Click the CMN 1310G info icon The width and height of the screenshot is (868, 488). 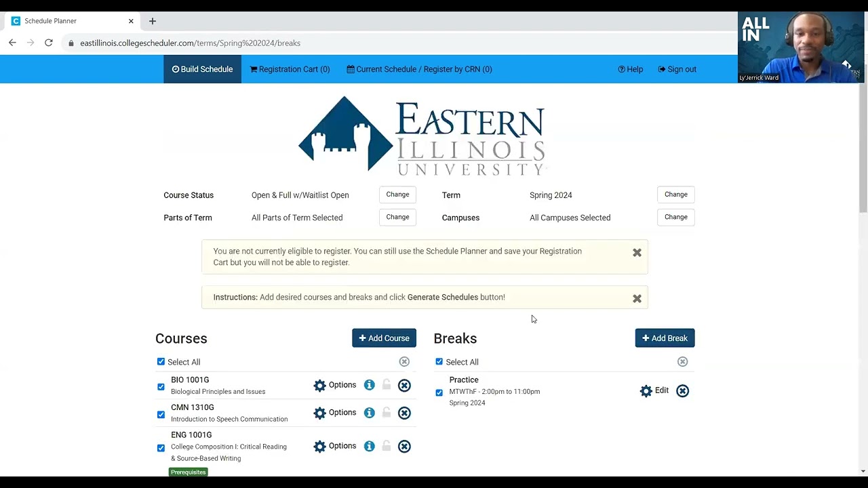pyautogui.click(x=369, y=413)
